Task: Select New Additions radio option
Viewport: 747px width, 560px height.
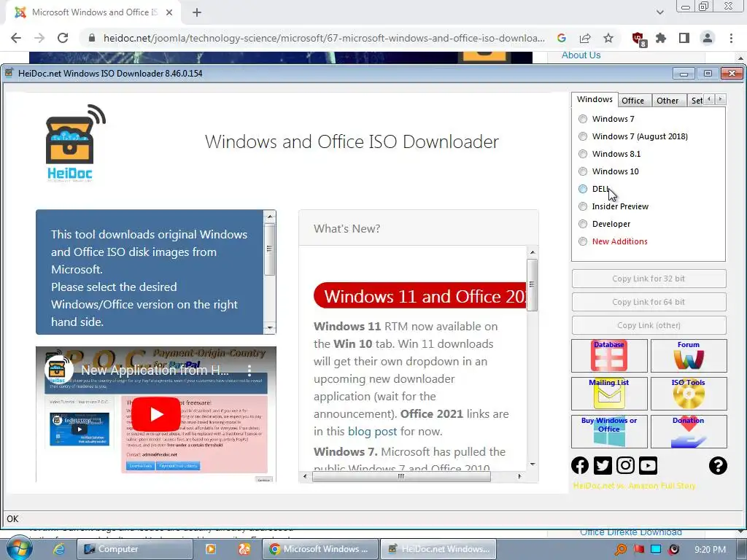Action: (613, 241)
